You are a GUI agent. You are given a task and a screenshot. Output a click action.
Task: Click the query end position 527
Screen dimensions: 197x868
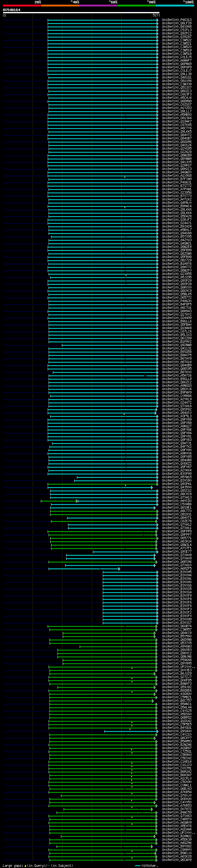pos(155,15)
